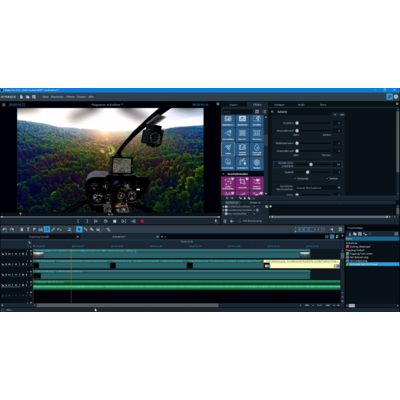Click the Schärfen slider handle
The width and height of the screenshot is (400, 400).
pyautogui.click(x=297, y=123)
